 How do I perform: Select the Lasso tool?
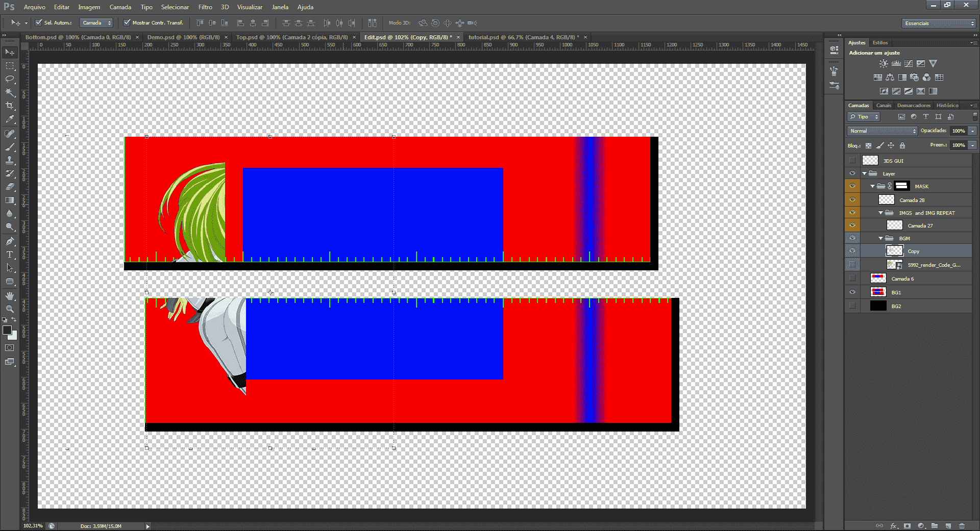(x=10, y=79)
